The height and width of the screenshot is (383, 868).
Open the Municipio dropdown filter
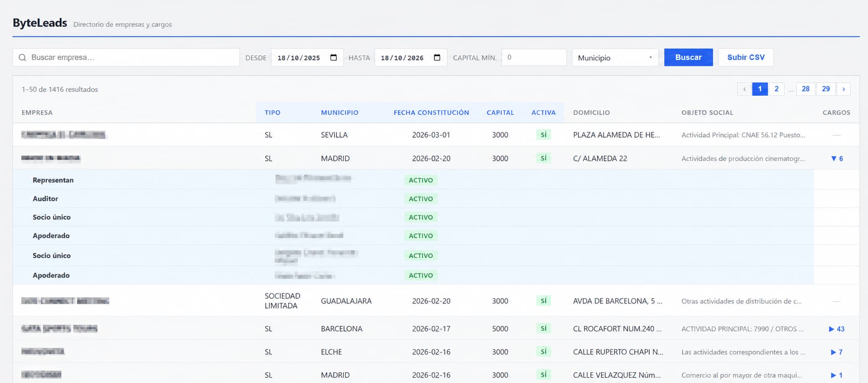[x=615, y=57]
